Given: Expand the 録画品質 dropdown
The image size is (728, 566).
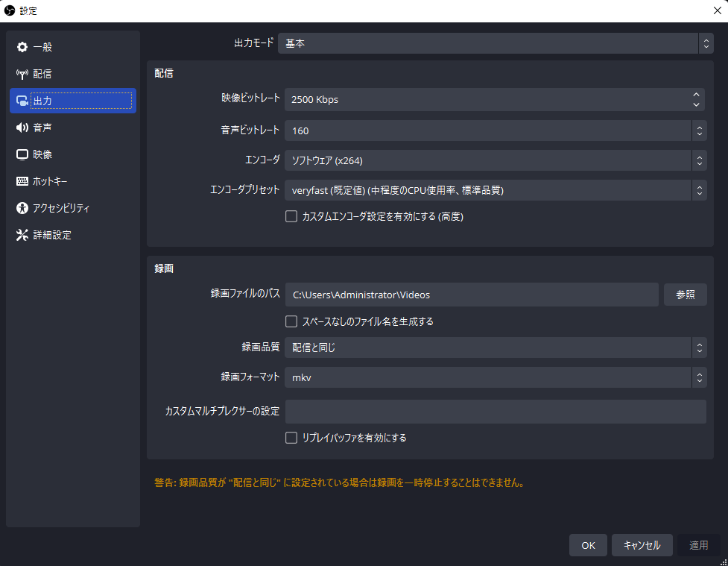Looking at the screenshot, I should tap(495, 348).
